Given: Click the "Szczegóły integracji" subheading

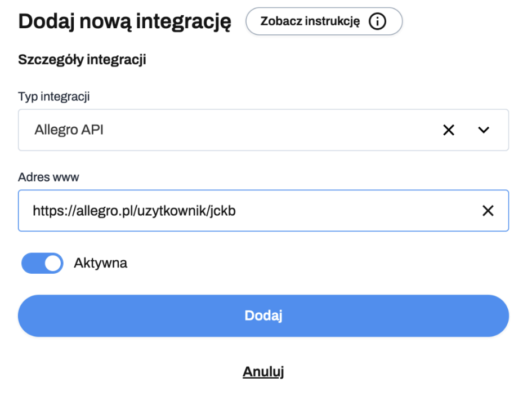Looking at the screenshot, I should (82, 60).
